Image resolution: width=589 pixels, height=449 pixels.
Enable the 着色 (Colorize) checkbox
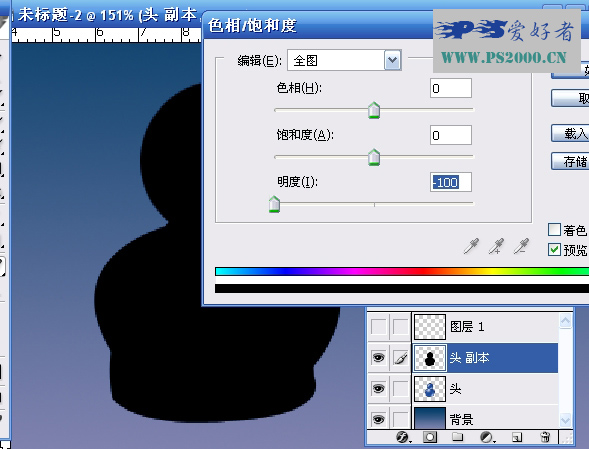coord(554,229)
